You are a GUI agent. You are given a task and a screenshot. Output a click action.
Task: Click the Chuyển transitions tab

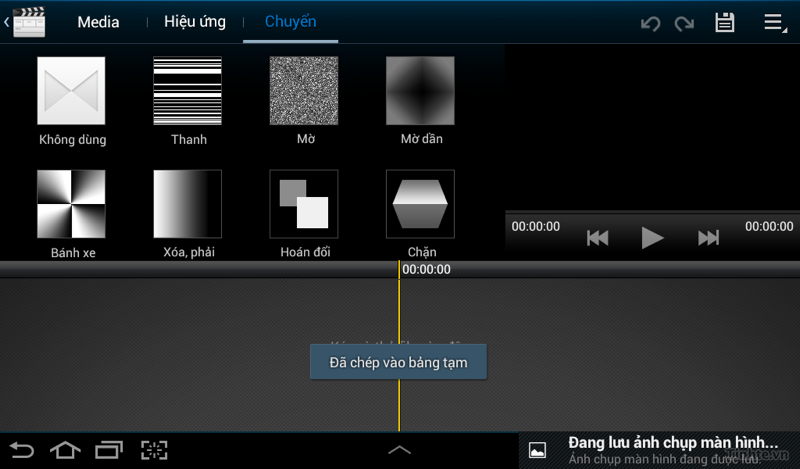[x=290, y=22]
